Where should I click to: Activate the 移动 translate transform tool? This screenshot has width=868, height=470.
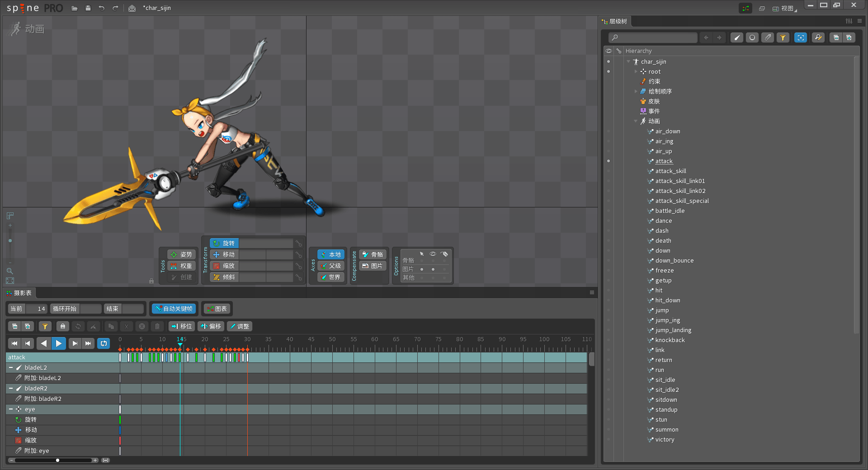[224, 254]
